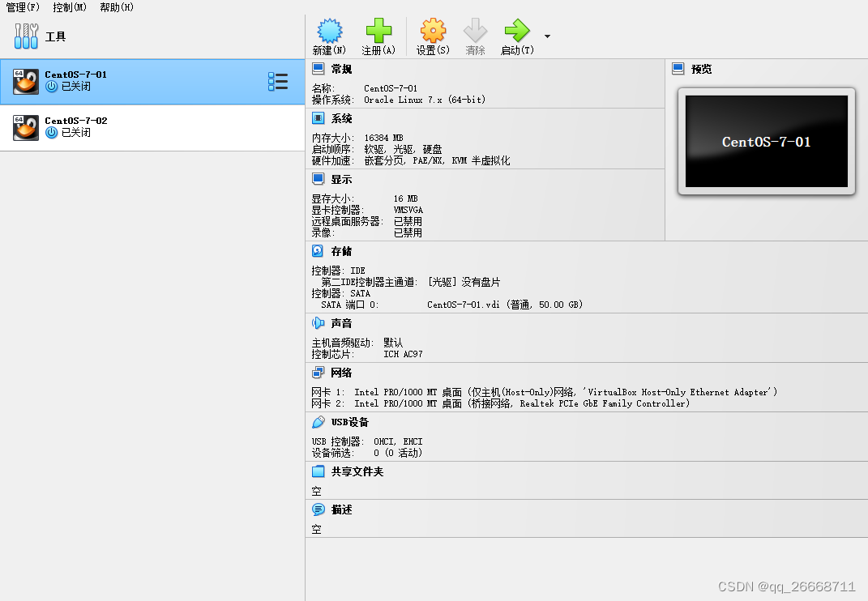868x601 pixels.
Task: Click the CentOS-7-02 powered-off status icon
Action: 52,133
